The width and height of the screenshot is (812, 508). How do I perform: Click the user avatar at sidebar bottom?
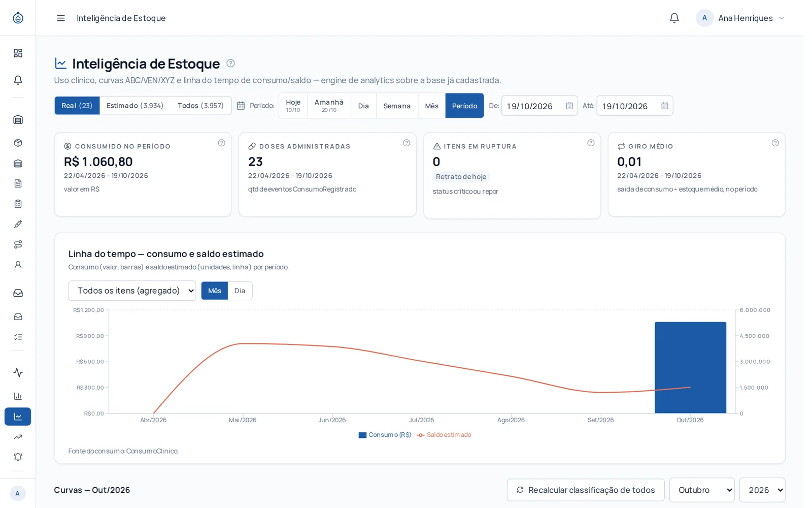tap(18, 493)
